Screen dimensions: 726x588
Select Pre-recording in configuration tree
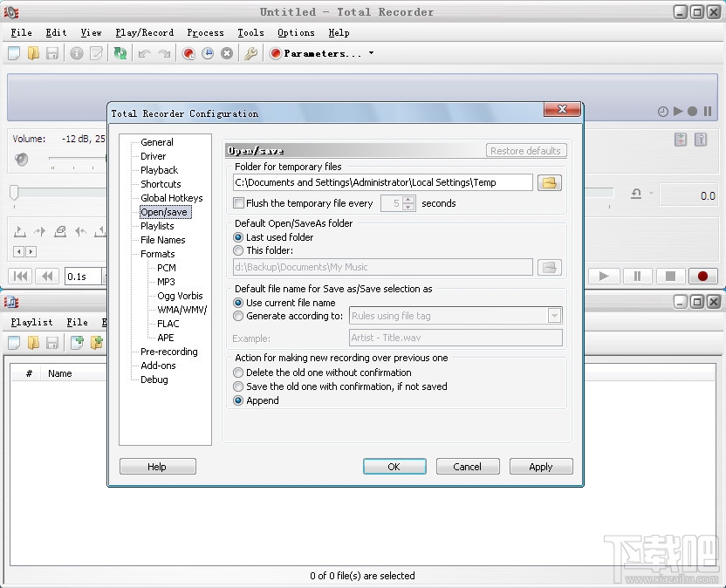pos(169,352)
